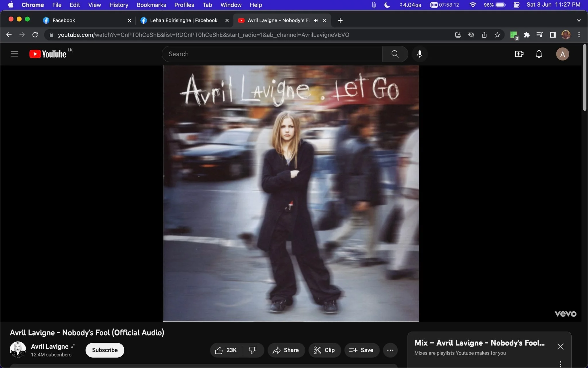Click the search magnifier button
The width and height of the screenshot is (588, 368).
coord(395,54)
